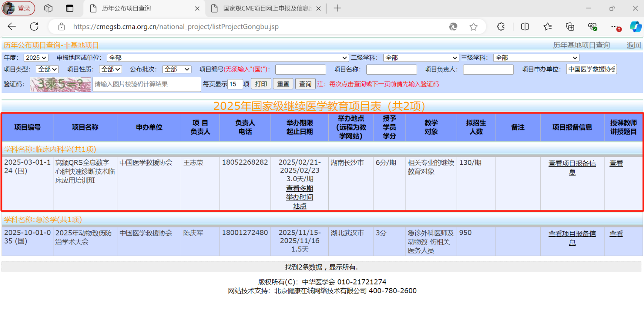This screenshot has height=335, width=644.
Task: Open Copilot sidebar icon
Action: click(x=636, y=27)
